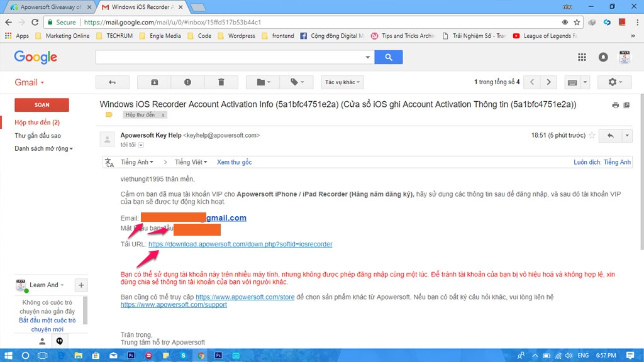Viewport: 644px width, 362px height.
Task: Open Gmail settings gear
Action: tap(614, 82)
